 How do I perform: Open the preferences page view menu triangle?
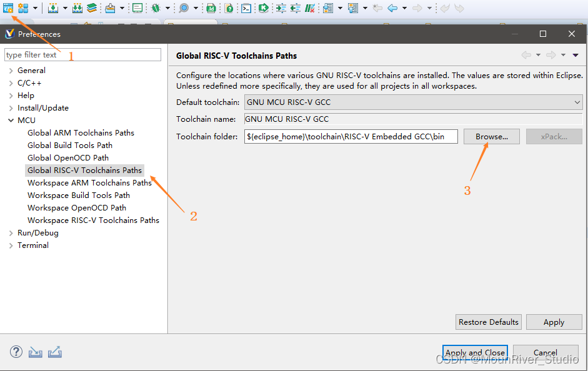click(x=576, y=56)
